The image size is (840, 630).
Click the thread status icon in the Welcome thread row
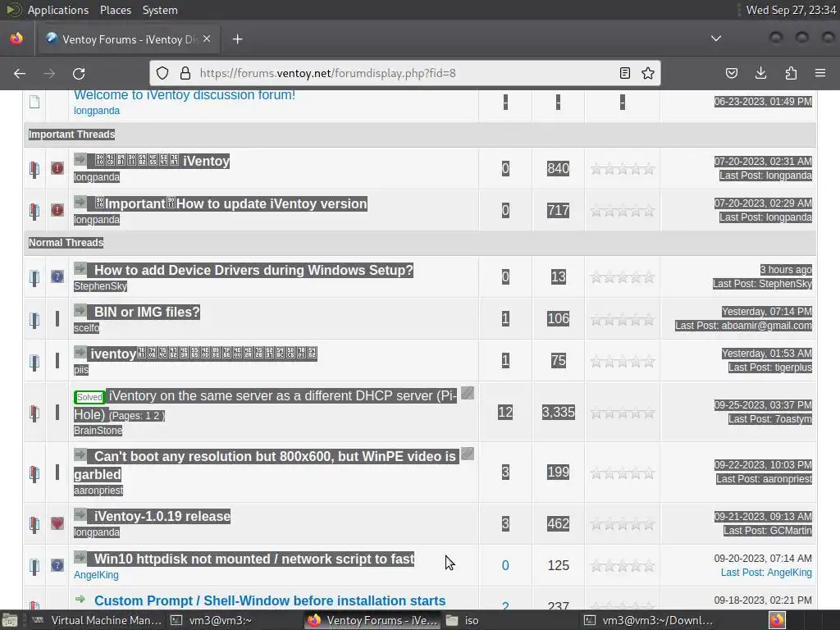coord(34,102)
